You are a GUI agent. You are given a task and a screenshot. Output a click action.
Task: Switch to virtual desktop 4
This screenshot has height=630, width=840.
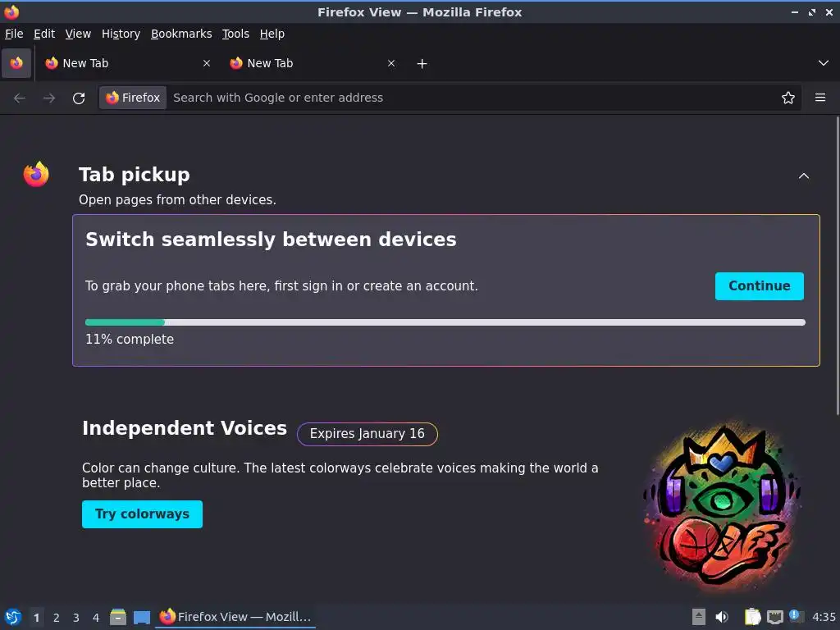click(96, 618)
